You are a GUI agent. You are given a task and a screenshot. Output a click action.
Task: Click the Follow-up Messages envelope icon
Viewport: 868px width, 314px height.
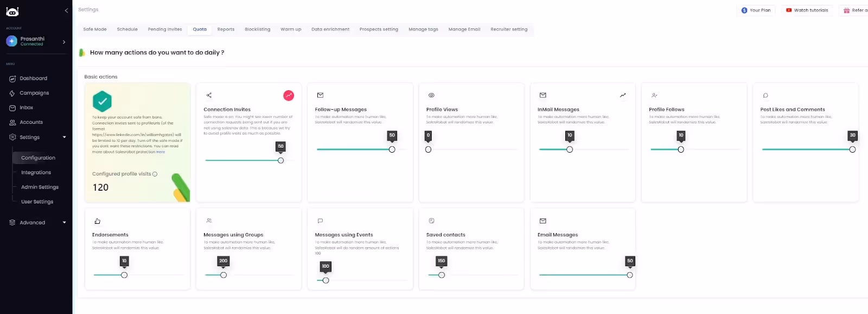coord(320,95)
